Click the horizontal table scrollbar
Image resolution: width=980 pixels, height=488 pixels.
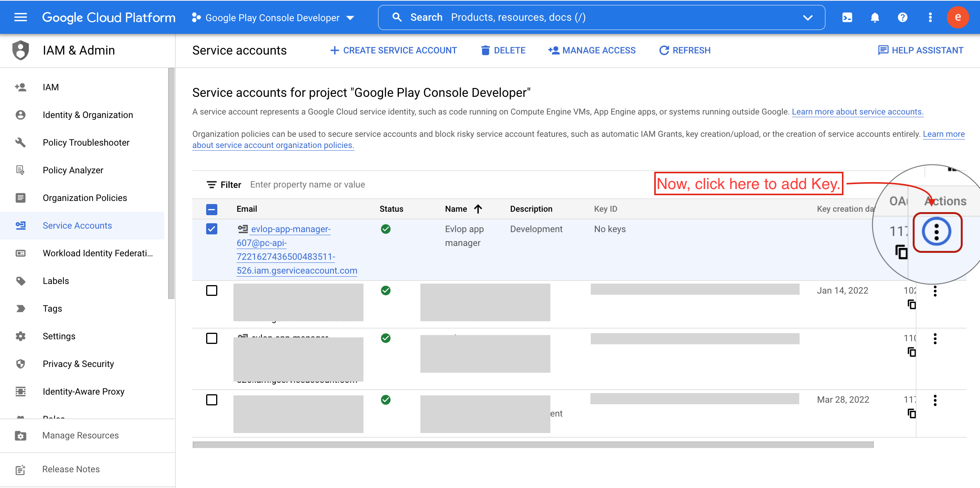point(533,445)
